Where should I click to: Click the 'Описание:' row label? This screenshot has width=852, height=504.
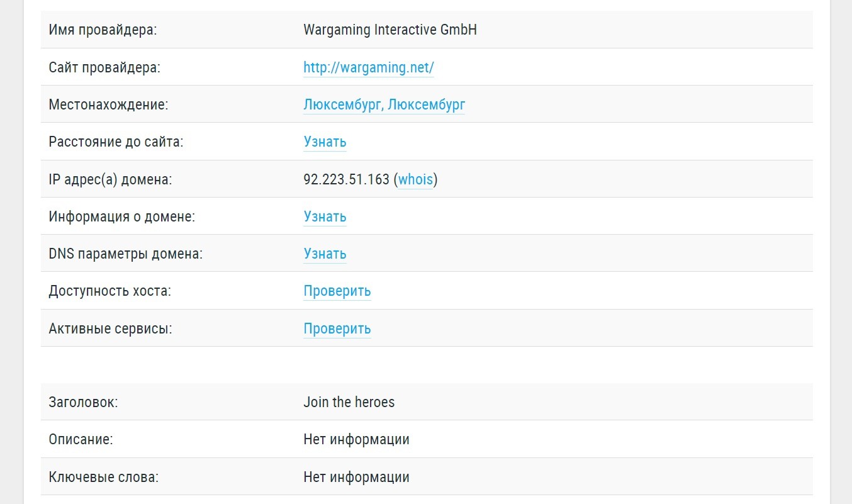pos(81,439)
